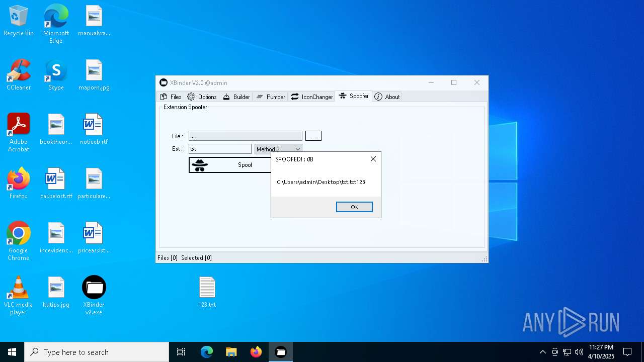Open the Recycle Bin desktop icon
Screen dimensions: 644x362
(19, 21)
